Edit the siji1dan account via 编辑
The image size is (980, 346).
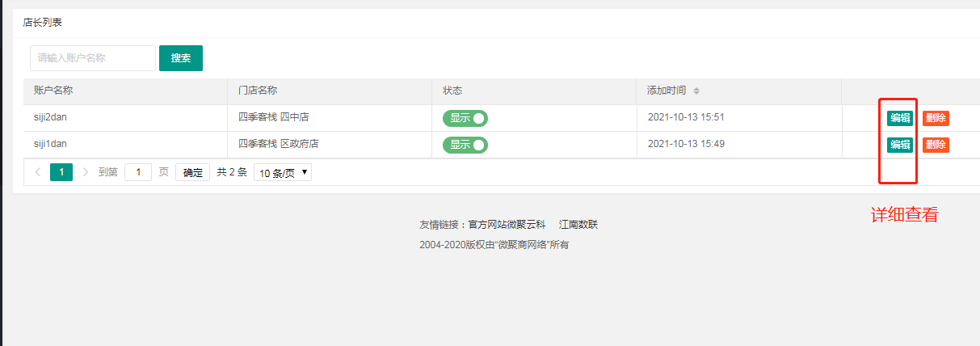click(x=900, y=145)
